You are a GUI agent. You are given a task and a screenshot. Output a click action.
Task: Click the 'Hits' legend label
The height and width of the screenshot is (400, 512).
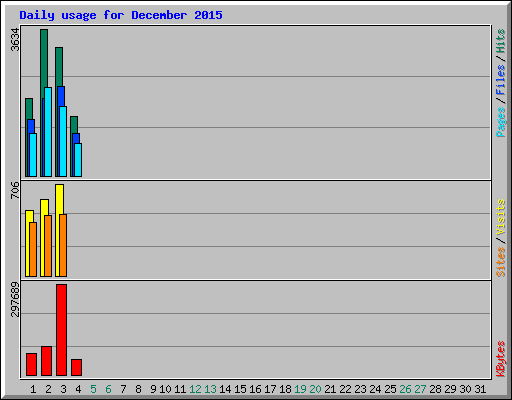[501, 41]
